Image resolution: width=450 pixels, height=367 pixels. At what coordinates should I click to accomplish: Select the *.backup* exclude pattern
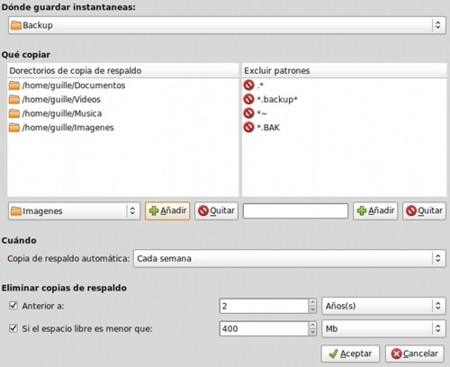pos(344,99)
